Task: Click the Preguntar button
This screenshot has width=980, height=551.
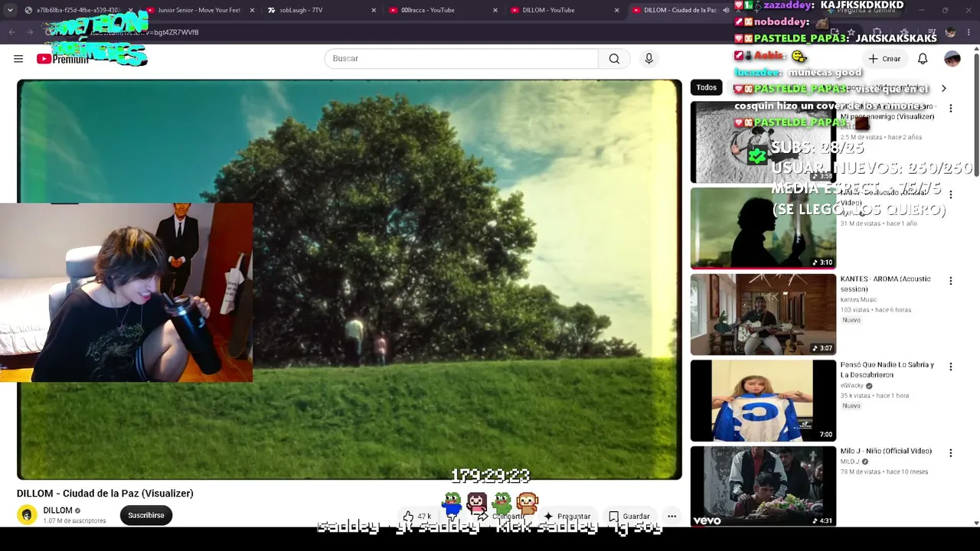Action: (x=567, y=517)
